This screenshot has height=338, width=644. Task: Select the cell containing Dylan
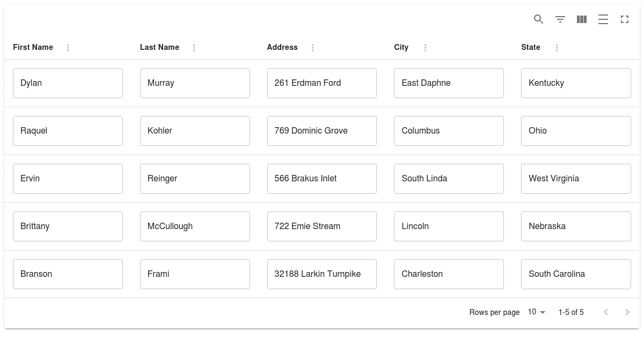point(68,83)
